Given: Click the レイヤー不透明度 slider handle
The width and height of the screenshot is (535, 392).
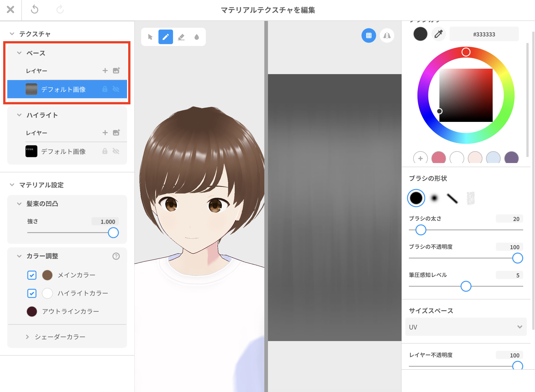Looking at the screenshot, I should pyautogui.click(x=517, y=366).
